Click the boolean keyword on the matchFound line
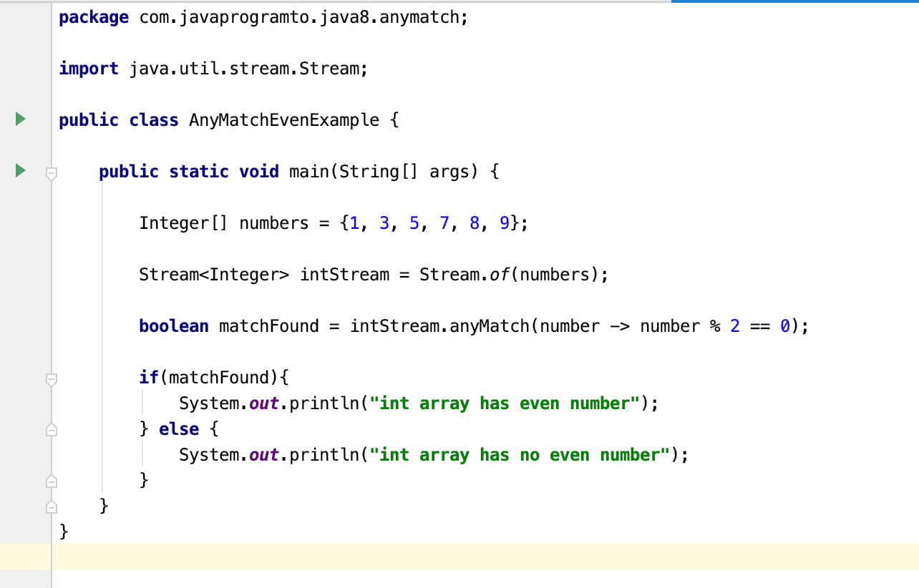Image resolution: width=919 pixels, height=588 pixels. point(173,325)
